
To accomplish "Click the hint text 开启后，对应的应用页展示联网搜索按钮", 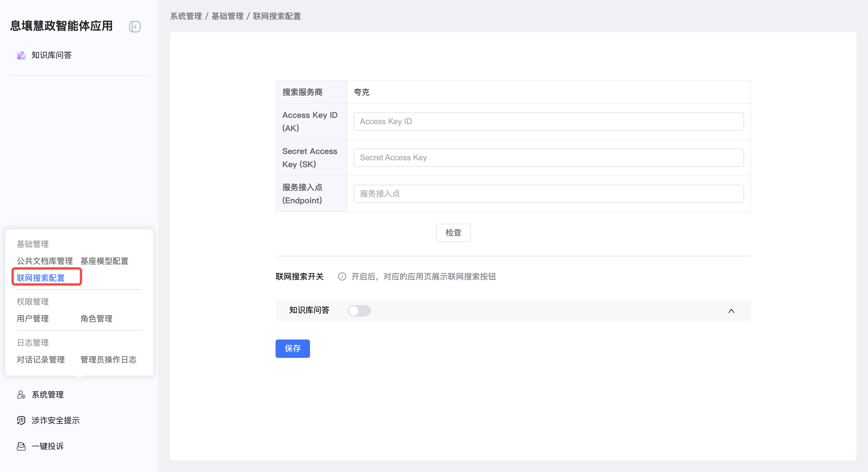I will (423, 276).
